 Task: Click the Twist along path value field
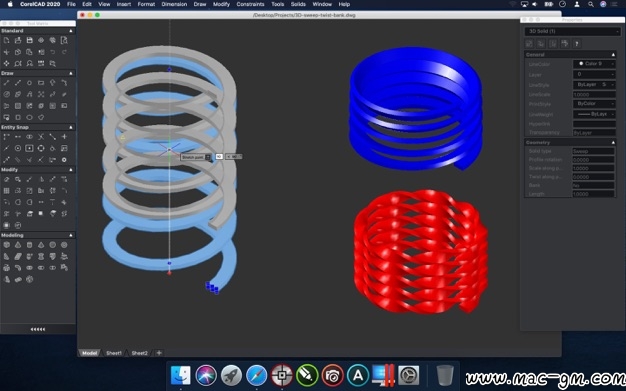tap(593, 177)
